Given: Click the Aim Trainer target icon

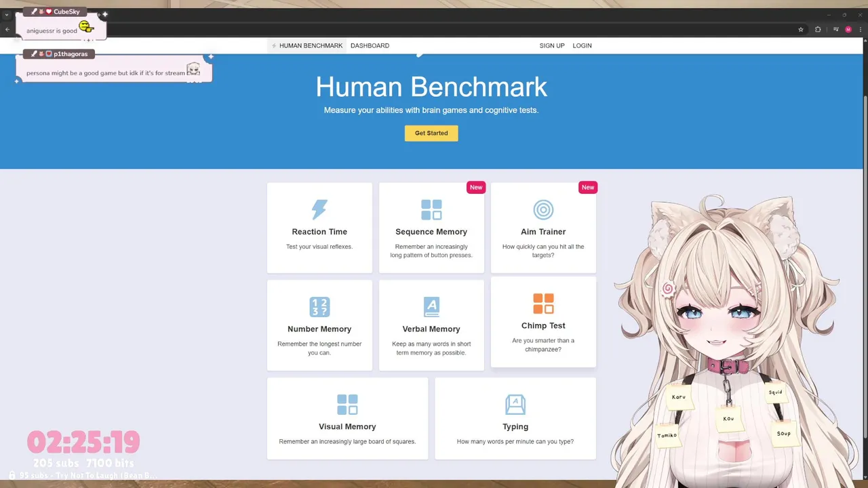Looking at the screenshot, I should 543,209.
